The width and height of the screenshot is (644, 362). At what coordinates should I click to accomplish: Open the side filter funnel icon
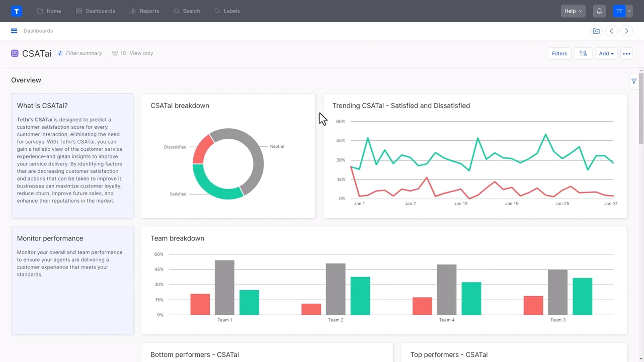[634, 81]
